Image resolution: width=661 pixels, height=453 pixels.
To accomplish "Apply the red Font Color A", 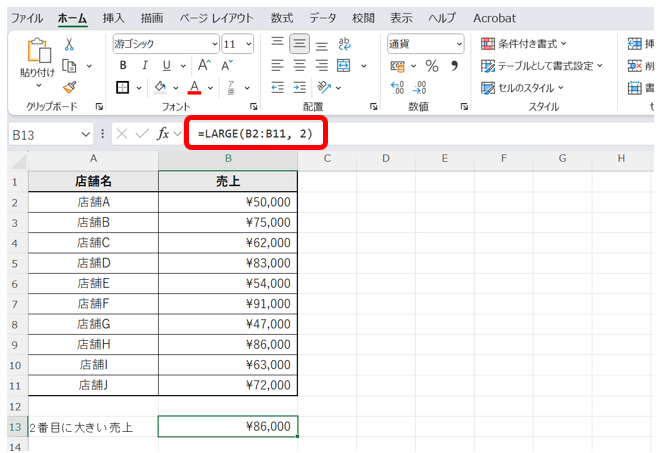I will click(x=194, y=88).
